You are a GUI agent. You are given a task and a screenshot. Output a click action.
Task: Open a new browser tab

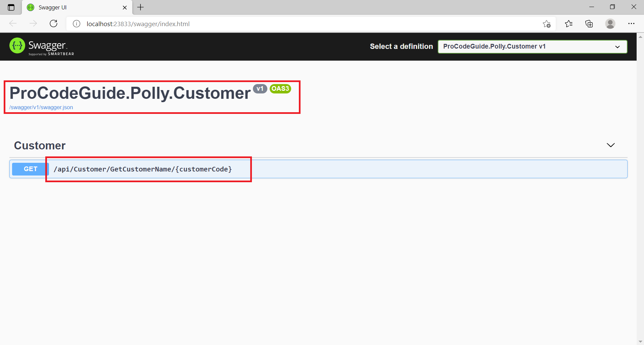140,7
